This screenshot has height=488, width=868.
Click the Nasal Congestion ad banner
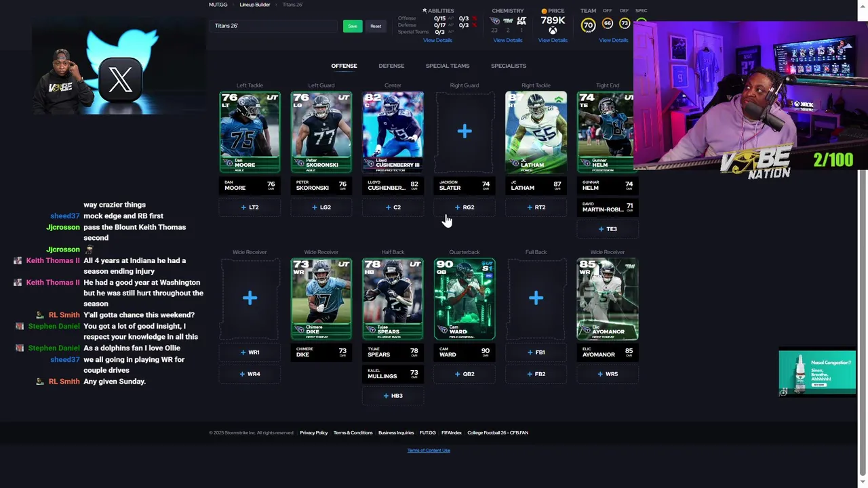tap(817, 372)
